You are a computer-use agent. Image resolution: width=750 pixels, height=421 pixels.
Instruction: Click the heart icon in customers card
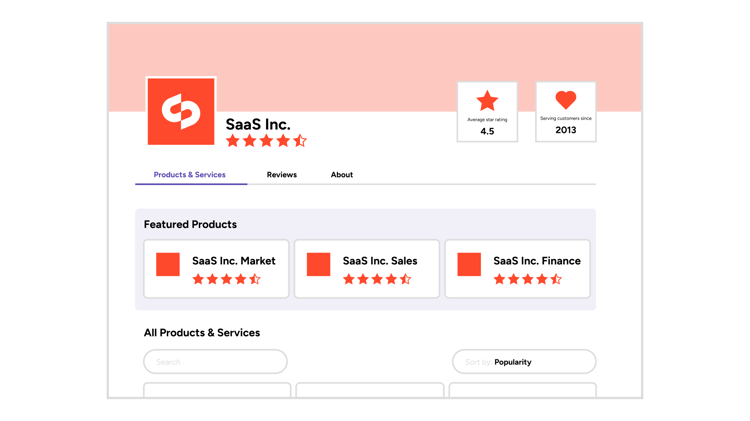(x=565, y=100)
